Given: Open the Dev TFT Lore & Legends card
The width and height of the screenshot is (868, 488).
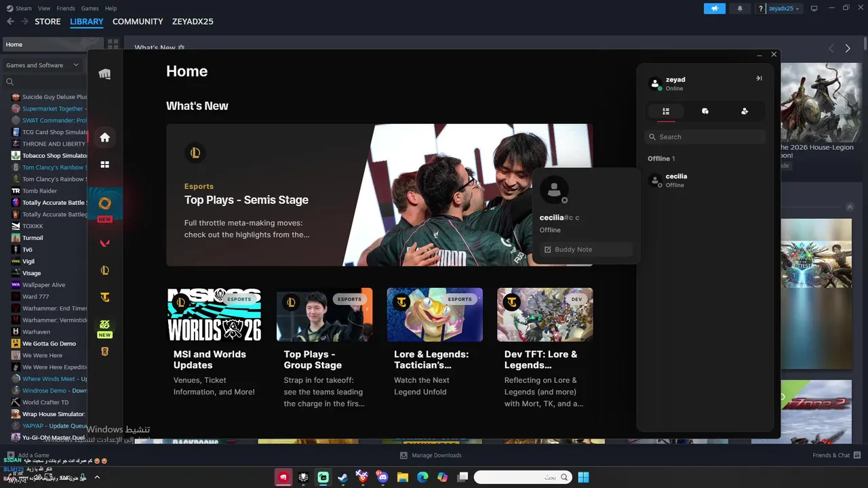Looking at the screenshot, I should click(x=545, y=348).
